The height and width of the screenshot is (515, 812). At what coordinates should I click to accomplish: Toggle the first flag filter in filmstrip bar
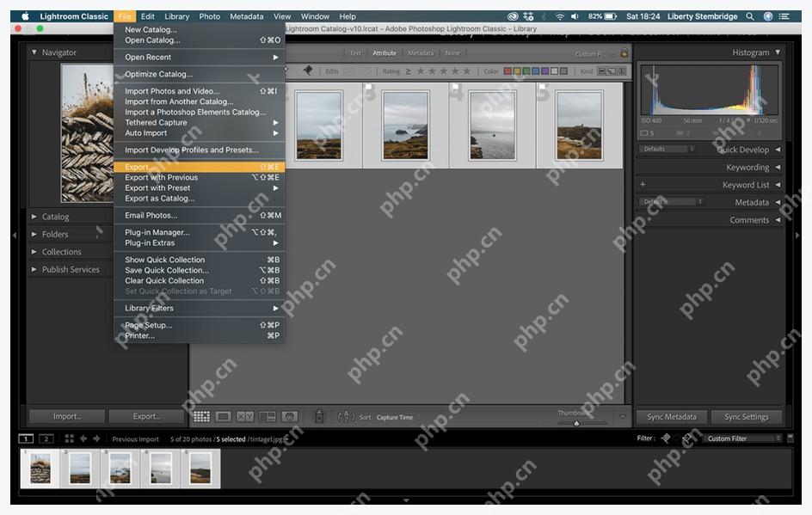pos(666,438)
